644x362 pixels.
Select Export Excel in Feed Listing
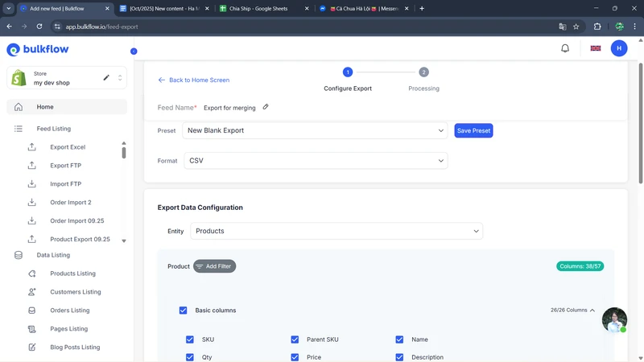coord(67,147)
